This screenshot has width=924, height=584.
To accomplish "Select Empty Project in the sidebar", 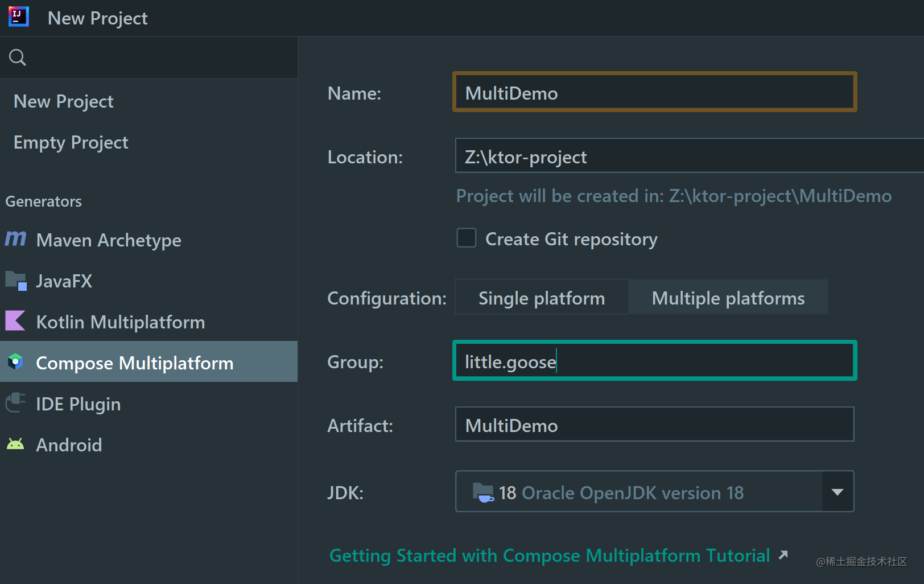I will 71,142.
